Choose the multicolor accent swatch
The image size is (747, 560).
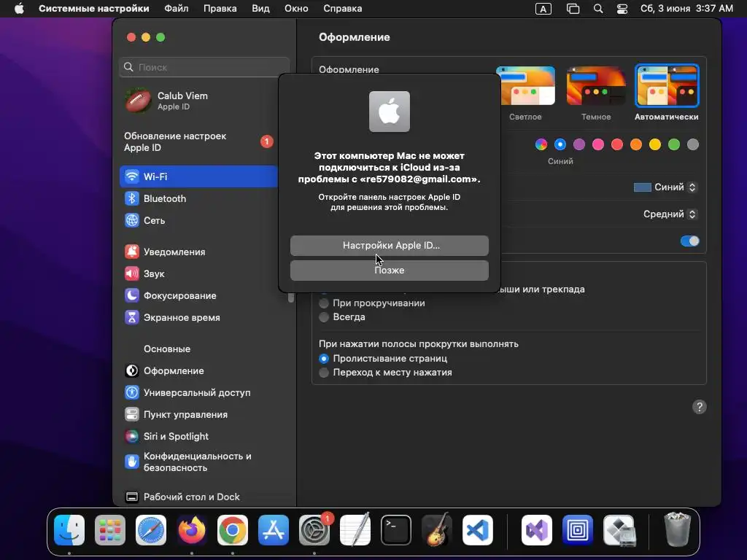(x=541, y=144)
